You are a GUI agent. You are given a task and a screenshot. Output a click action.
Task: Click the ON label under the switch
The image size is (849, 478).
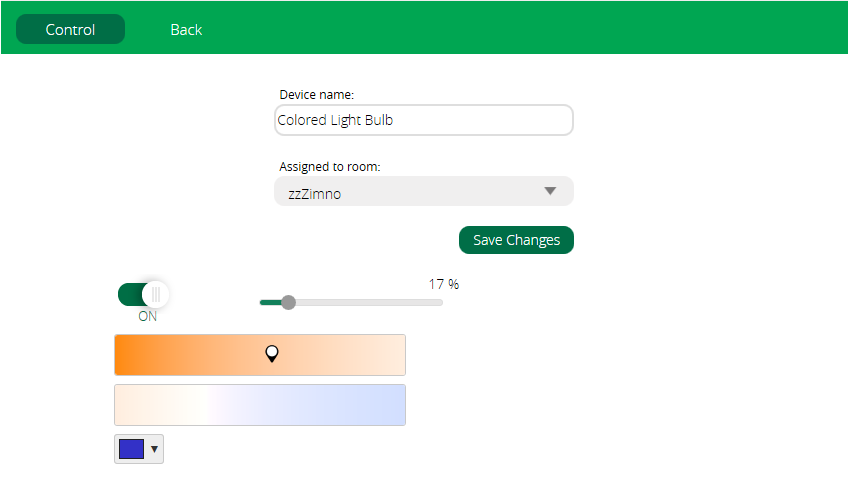pos(147,317)
